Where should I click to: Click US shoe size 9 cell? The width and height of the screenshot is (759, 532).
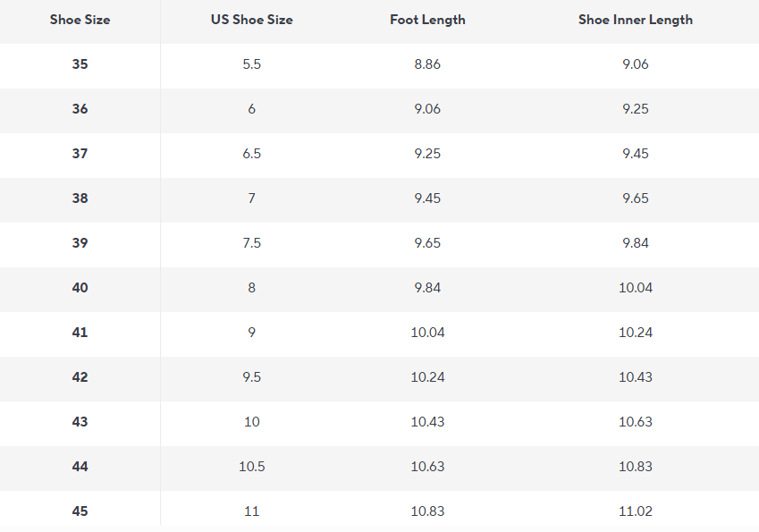click(x=251, y=333)
